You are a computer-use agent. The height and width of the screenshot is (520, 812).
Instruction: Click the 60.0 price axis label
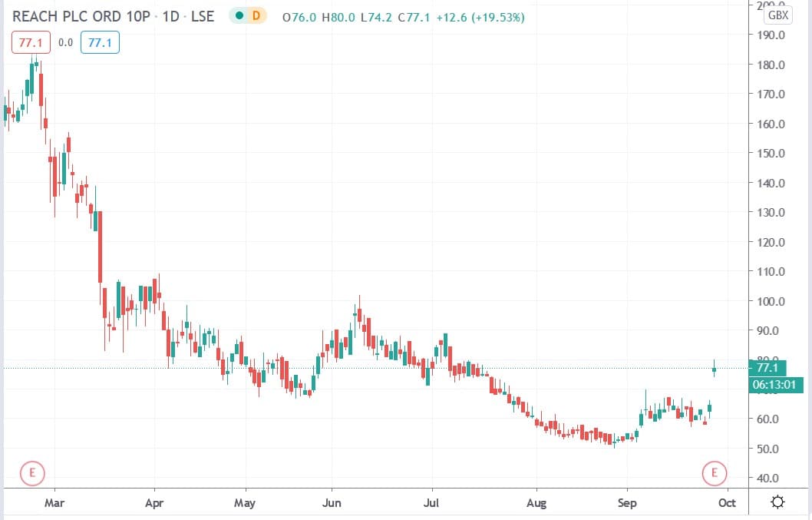[767, 419]
